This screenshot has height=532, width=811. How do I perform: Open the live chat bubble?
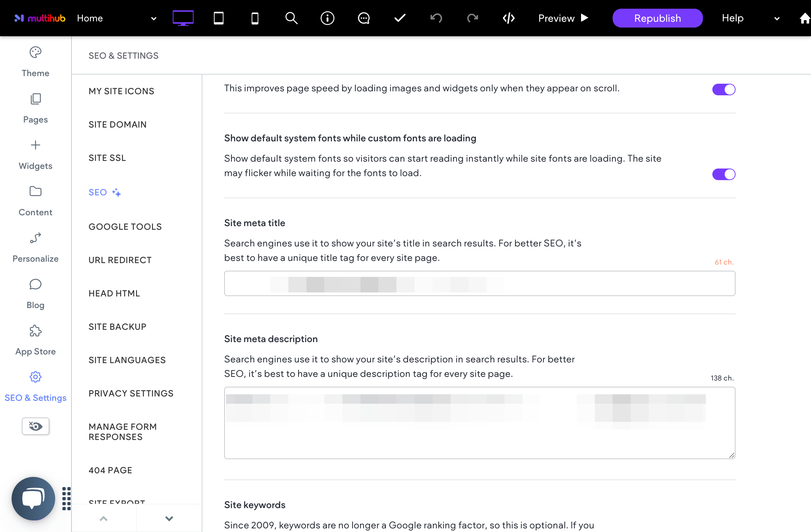(33, 499)
